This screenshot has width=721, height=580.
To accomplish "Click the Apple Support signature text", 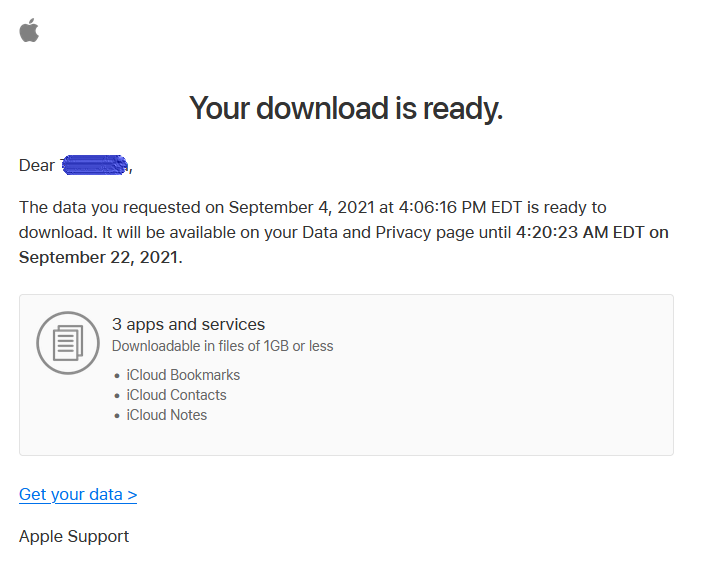I will (x=74, y=536).
